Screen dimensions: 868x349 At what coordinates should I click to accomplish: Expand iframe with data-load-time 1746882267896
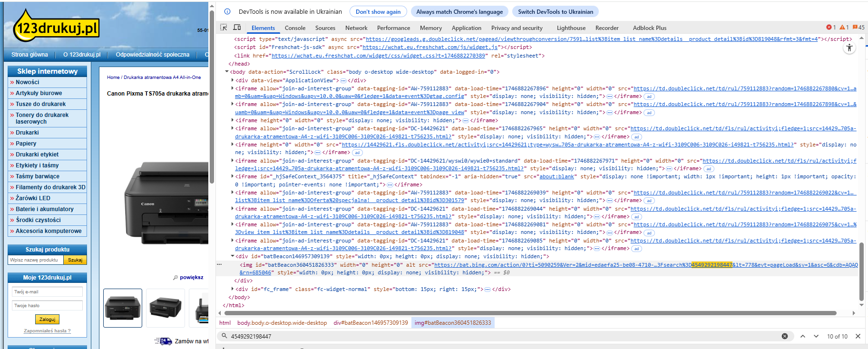click(x=233, y=88)
